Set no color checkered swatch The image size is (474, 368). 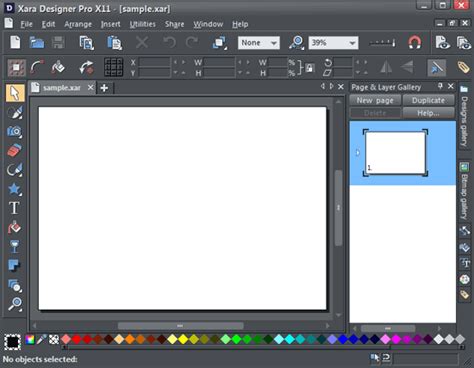coord(54,340)
